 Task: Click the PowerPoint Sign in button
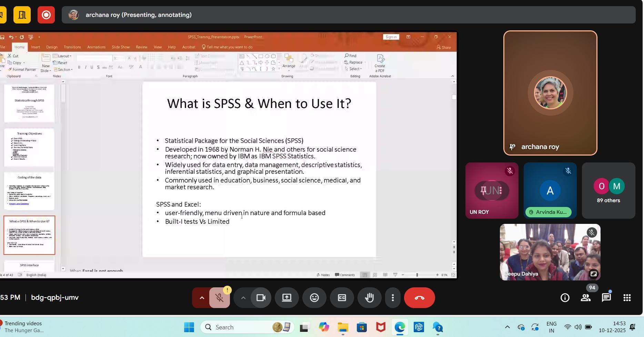pyautogui.click(x=391, y=37)
